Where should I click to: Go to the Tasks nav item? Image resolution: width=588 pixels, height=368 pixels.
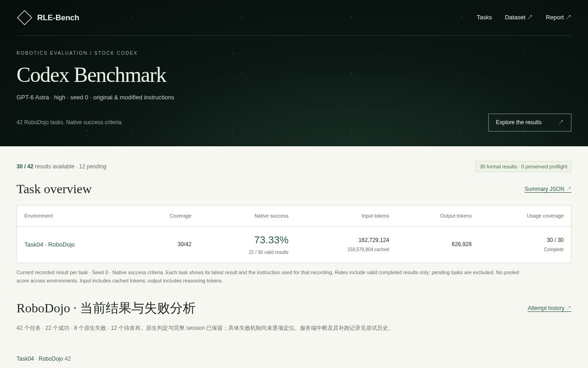click(x=484, y=17)
